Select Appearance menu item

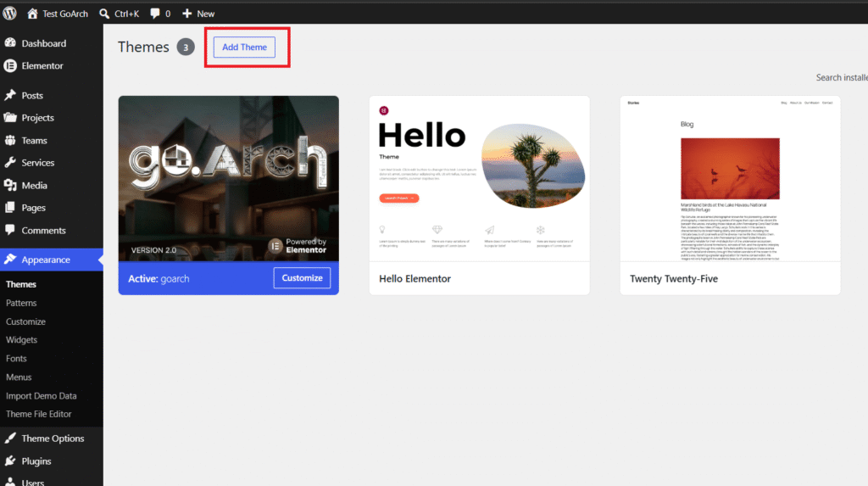click(x=52, y=260)
